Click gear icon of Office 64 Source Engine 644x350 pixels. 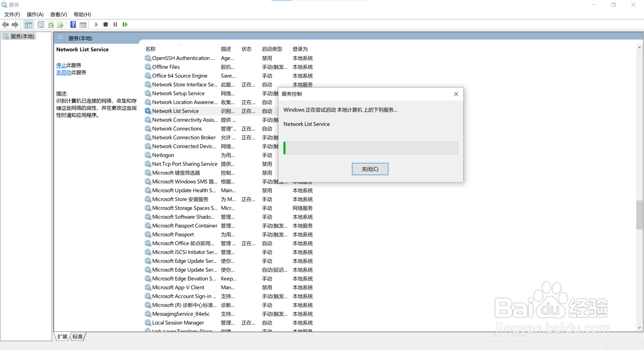148,76
